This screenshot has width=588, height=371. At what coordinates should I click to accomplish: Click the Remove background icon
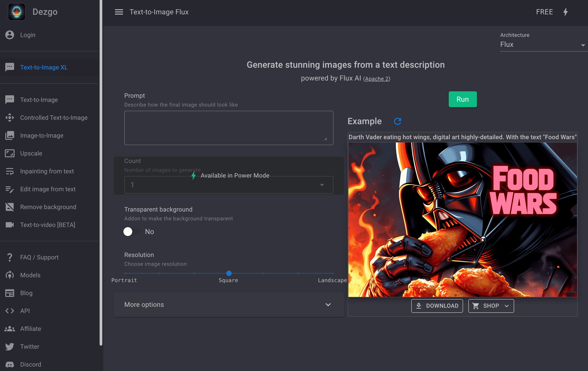(x=9, y=207)
